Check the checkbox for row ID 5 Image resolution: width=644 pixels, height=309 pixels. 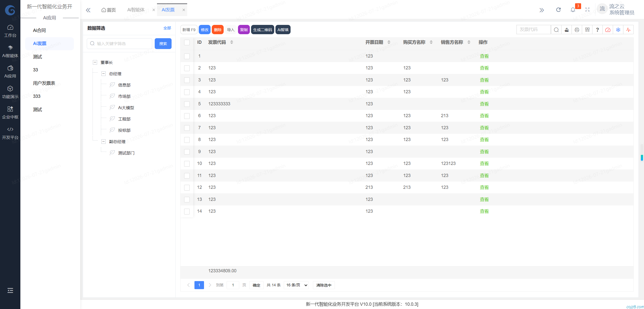(187, 104)
